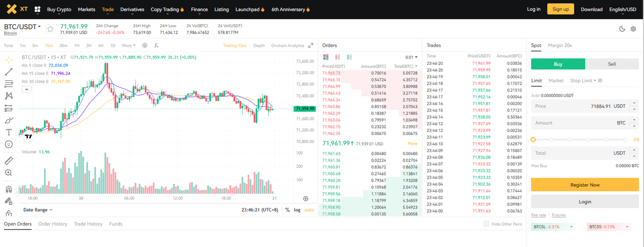
Task: Open the apps grid menu icon
Action: coord(37,9)
